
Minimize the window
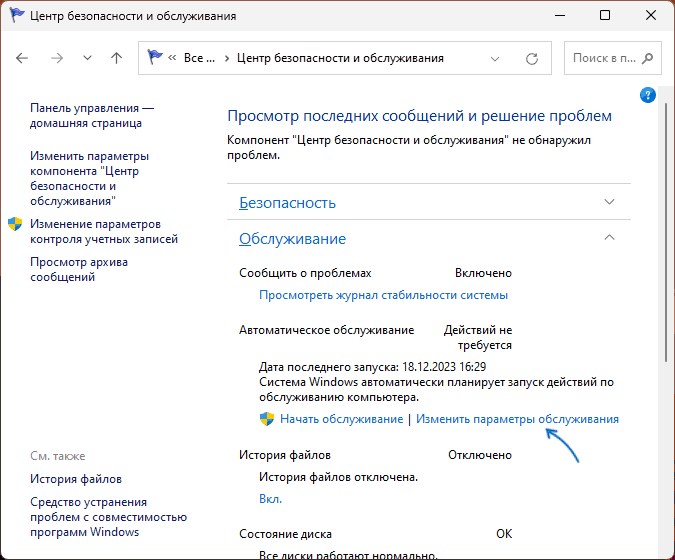[x=560, y=15]
